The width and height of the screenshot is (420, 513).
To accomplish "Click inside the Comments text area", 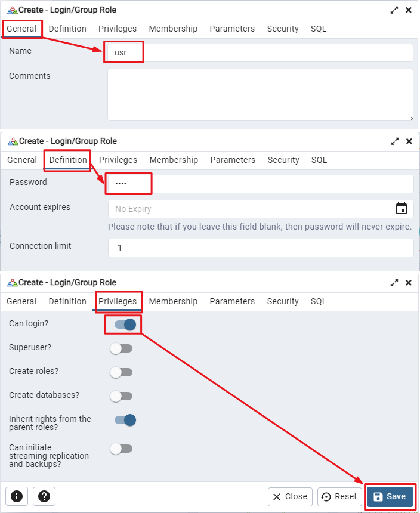I will tap(260, 95).
